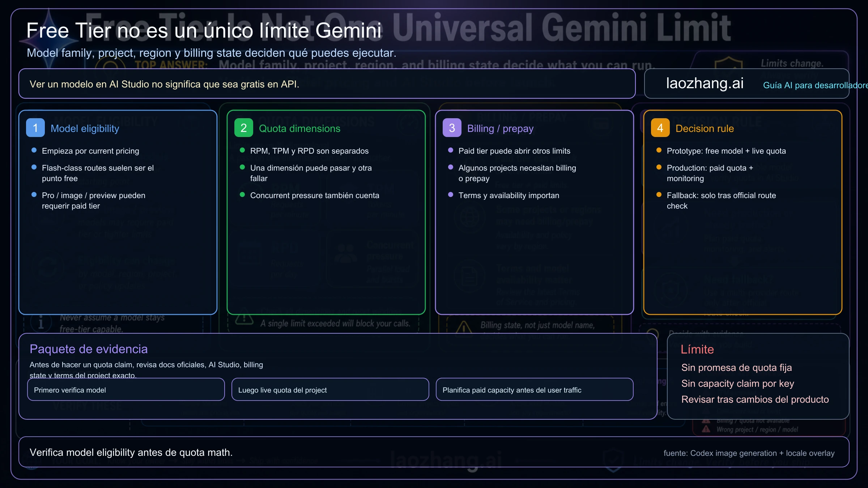Image resolution: width=868 pixels, height=488 pixels.
Task: Click line 'Sin capacity claim por key'
Action: [738, 384]
